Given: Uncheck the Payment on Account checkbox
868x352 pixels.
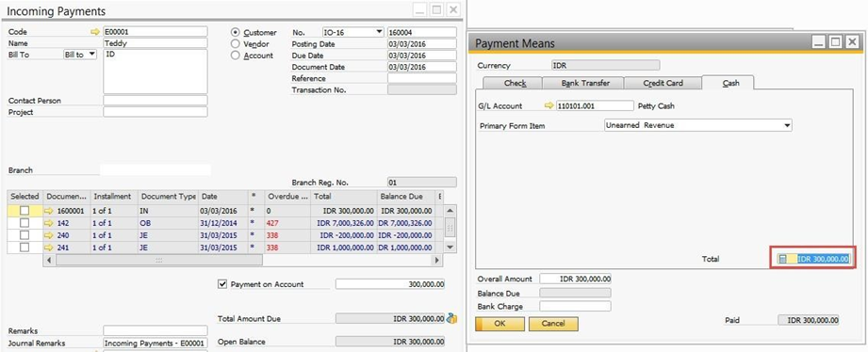Looking at the screenshot, I should pyautogui.click(x=222, y=284).
